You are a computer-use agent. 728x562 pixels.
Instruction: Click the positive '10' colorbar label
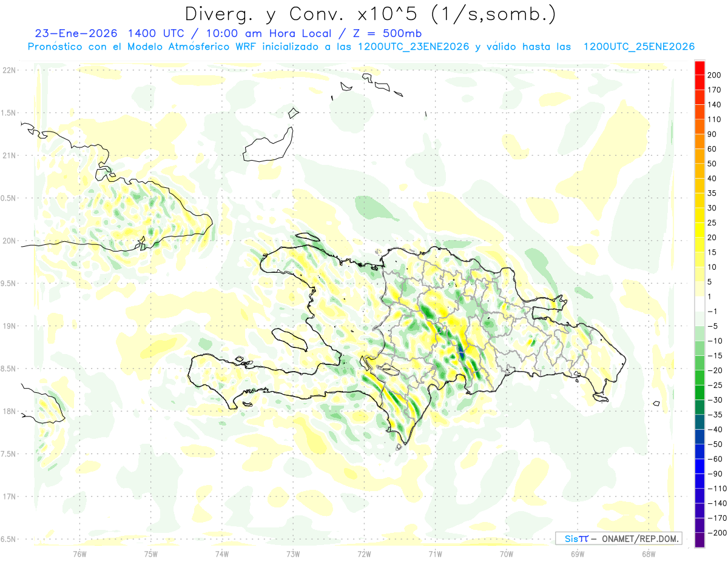coord(713,267)
